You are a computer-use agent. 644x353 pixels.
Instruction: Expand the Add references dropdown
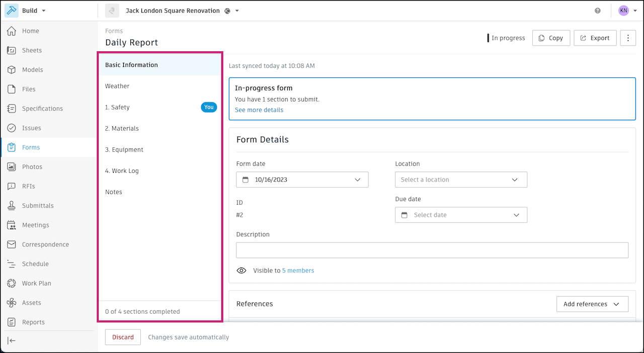click(x=592, y=304)
